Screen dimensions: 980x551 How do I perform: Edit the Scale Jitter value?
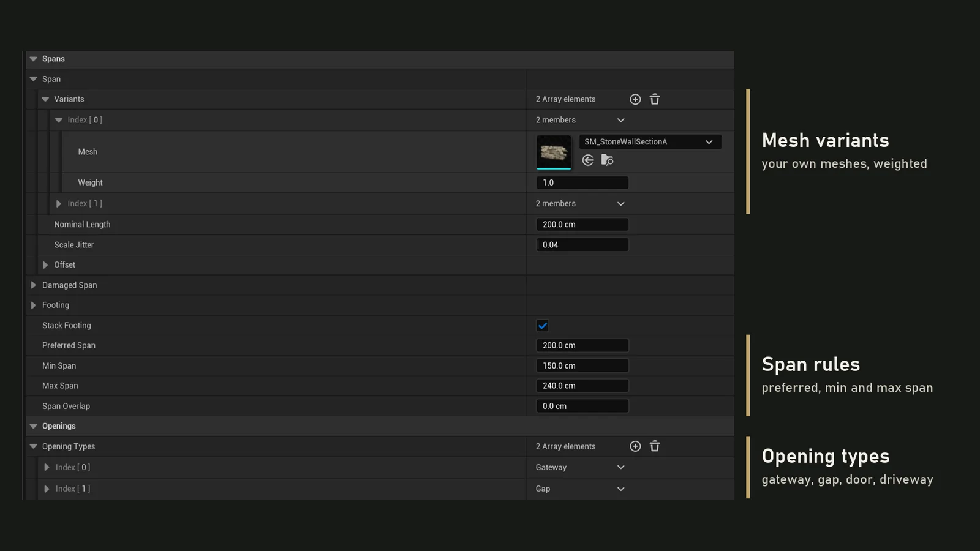[582, 245]
